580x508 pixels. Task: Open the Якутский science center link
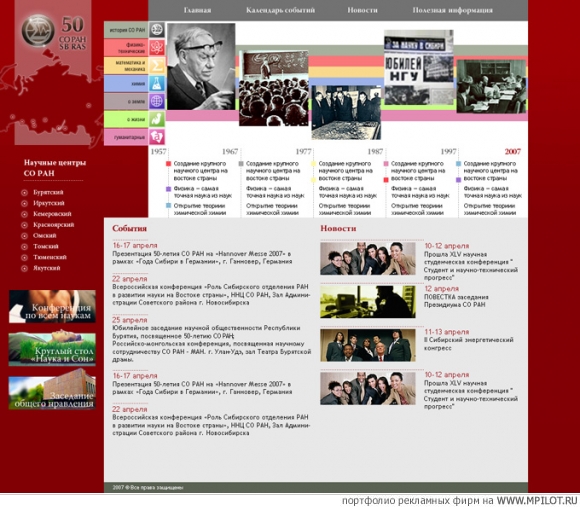pyautogui.click(x=47, y=268)
